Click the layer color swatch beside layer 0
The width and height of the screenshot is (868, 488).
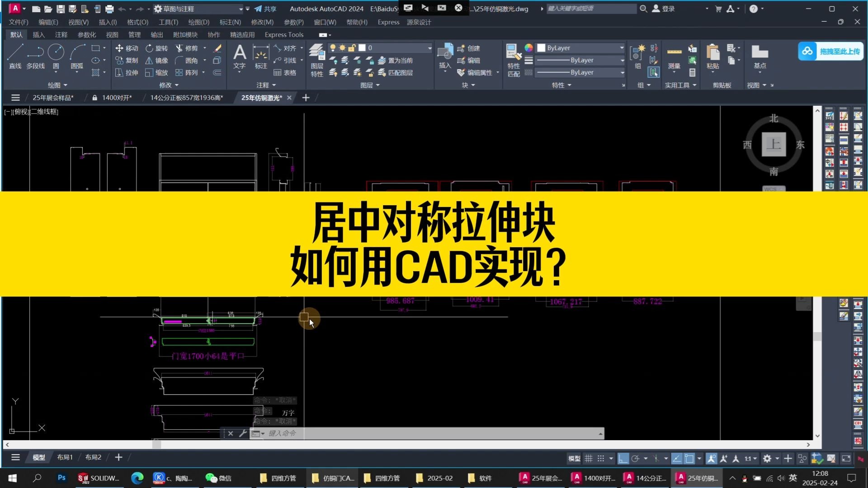click(x=362, y=47)
